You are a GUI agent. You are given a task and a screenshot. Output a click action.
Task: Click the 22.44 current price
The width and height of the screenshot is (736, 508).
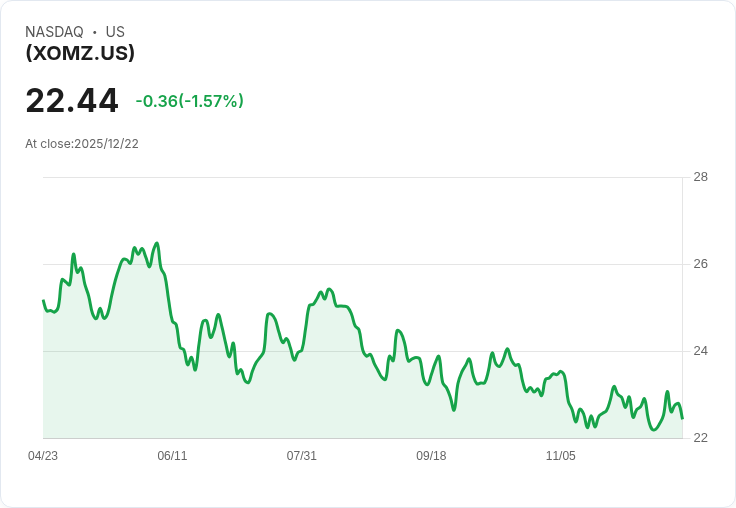click(72, 101)
